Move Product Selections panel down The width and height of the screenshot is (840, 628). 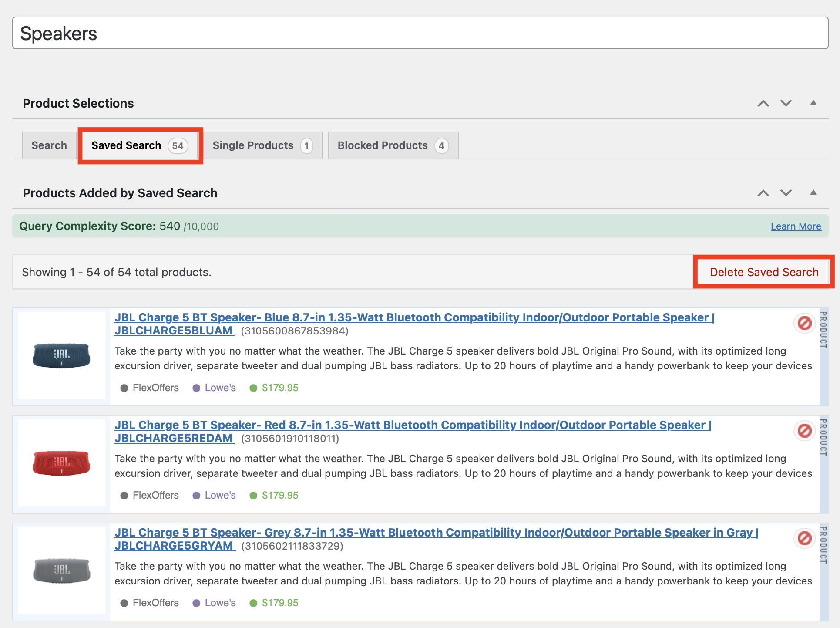(x=786, y=103)
